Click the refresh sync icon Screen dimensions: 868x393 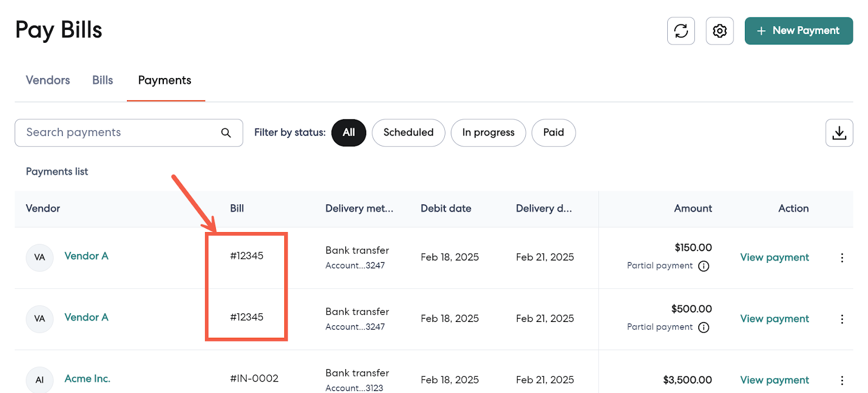681,31
